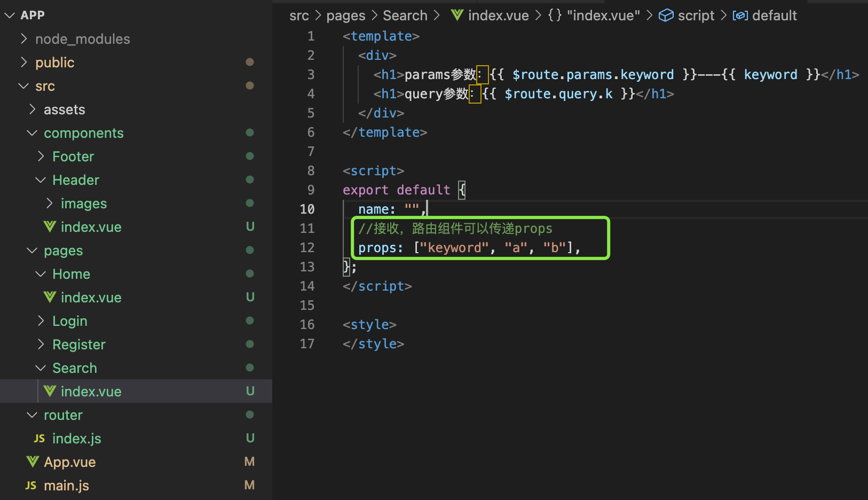Click Vue icon beside App.vue

click(33, 462)
